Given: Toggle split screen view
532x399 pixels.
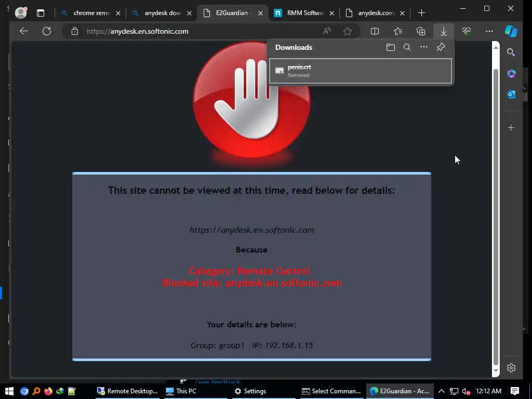Looking at the screenshot, I should (375, 31).
